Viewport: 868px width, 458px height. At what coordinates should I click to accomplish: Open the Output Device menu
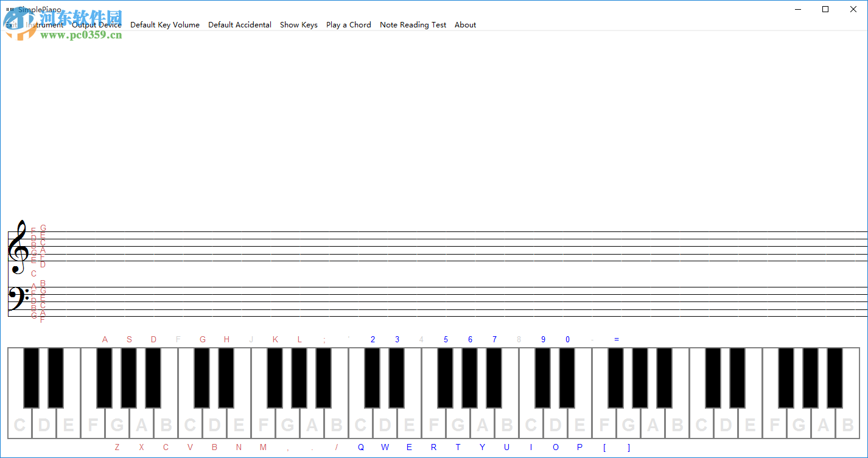[x=96, y=25]
